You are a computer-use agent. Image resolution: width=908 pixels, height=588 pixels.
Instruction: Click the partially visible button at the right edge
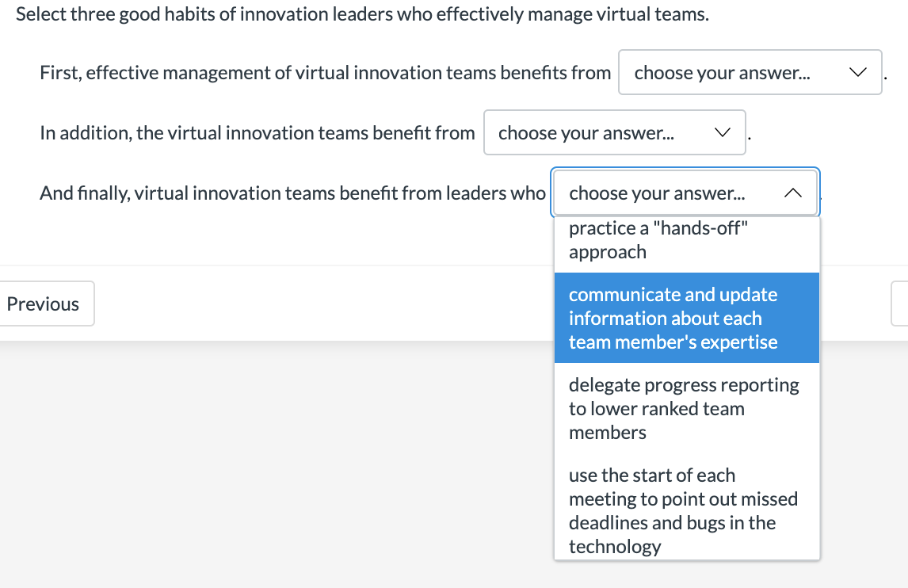point(903,304)
